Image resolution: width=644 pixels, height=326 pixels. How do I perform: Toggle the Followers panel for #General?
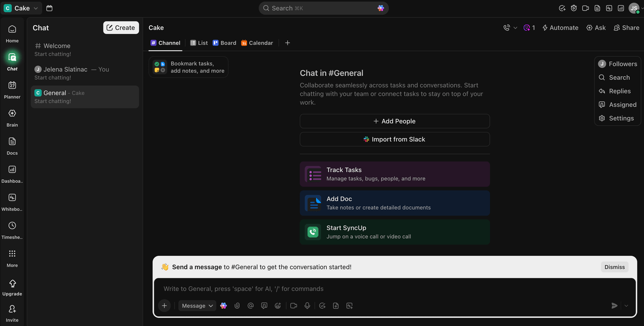[x=617, y=63]
